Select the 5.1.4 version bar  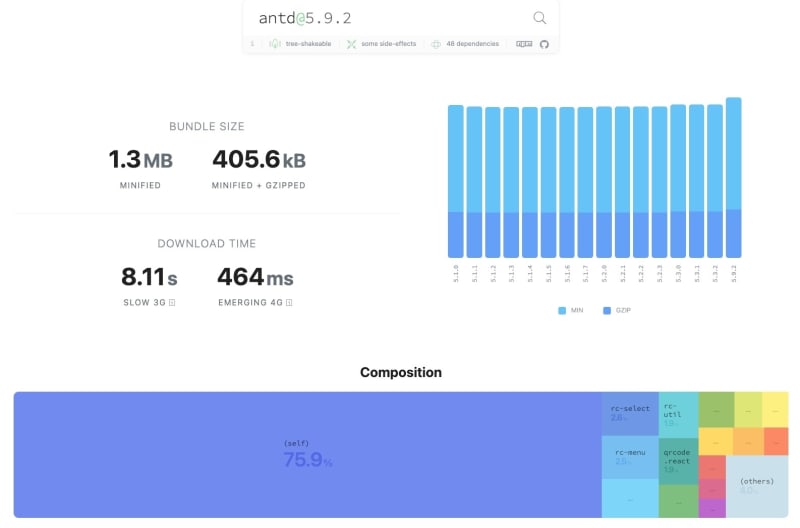530,182
